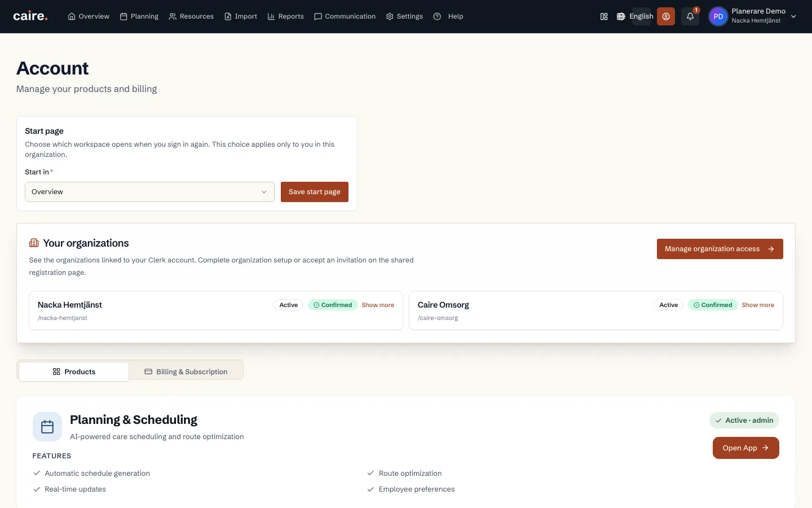Open the Communication nav item
The image size is (812, 508).
coord(345,16)
